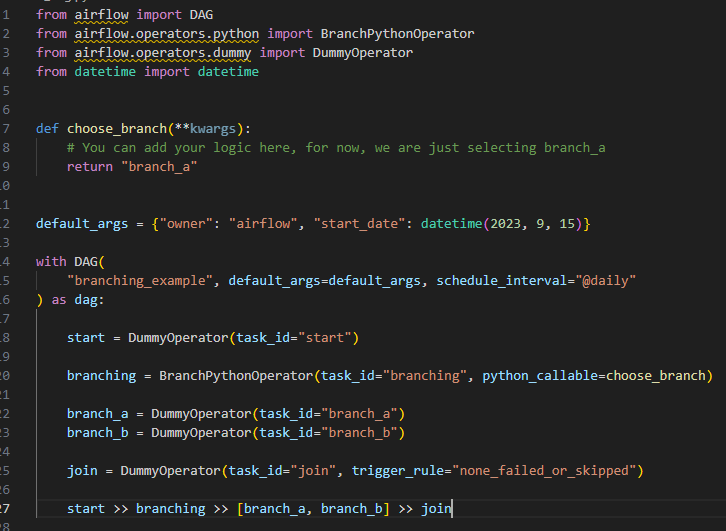Click the python_callable=choose_branch argument
The height and width of the screenshot is (531, 726).
tap(594, 376)
